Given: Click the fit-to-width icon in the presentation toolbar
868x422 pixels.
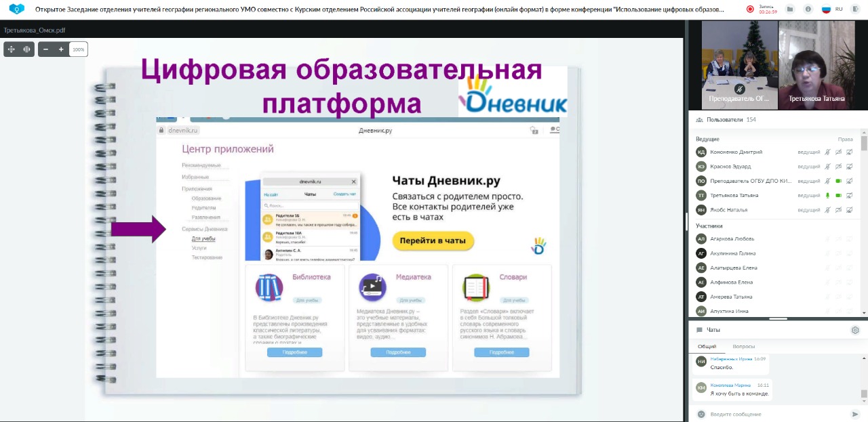Looking at the screenshot, I should (x=27, y=49).
